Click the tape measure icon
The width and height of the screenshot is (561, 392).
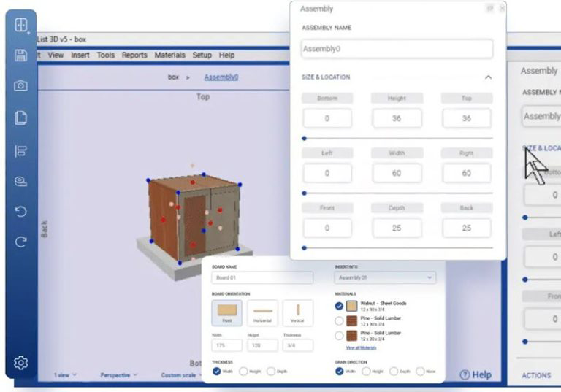point(21,181)
